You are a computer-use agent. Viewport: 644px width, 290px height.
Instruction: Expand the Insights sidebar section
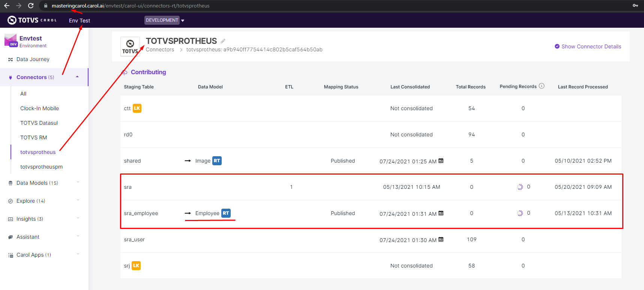78,219
